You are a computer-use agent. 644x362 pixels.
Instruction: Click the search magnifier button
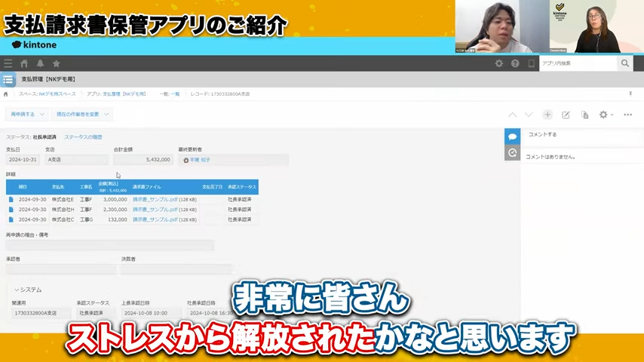point(625,63)
